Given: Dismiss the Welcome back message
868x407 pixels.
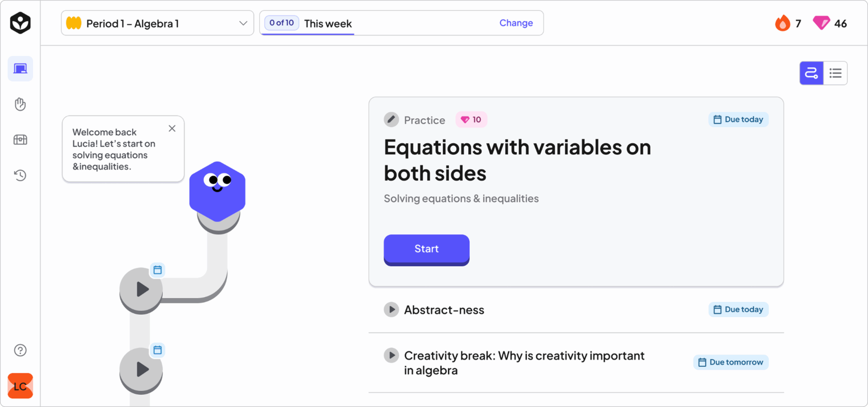Looking at the screenshot, I should (172, 128).
